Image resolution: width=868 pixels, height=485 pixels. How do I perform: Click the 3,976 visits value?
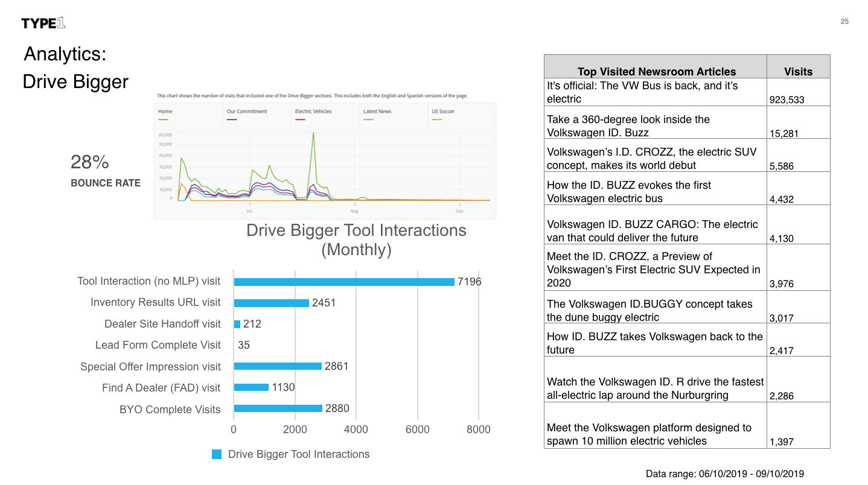click(x=782, y=285)
